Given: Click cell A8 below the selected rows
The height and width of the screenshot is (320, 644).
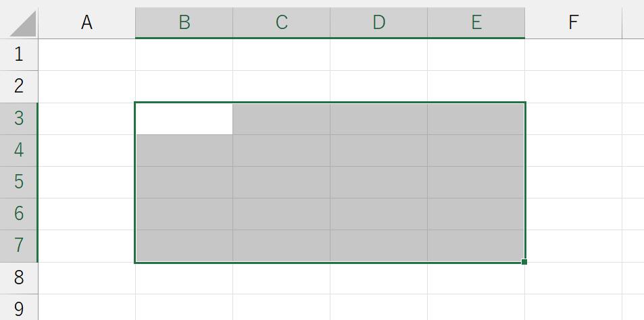Looking at the screenshot, I should point(86,278).
